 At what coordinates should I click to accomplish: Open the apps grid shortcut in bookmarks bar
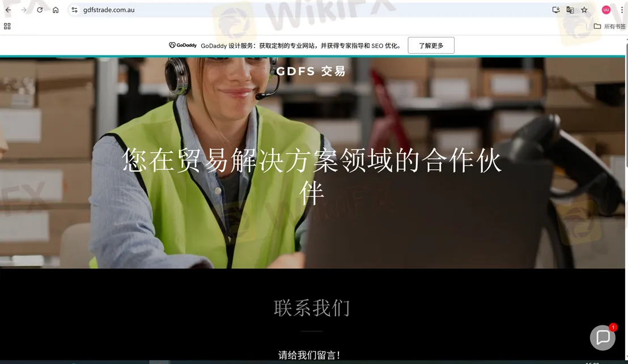(x=7, y=27)
